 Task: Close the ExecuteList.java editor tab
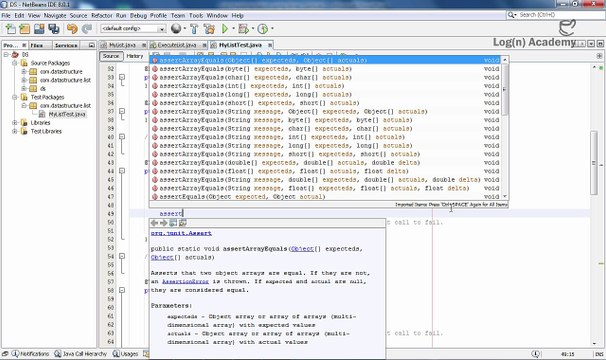coord(204,45)
